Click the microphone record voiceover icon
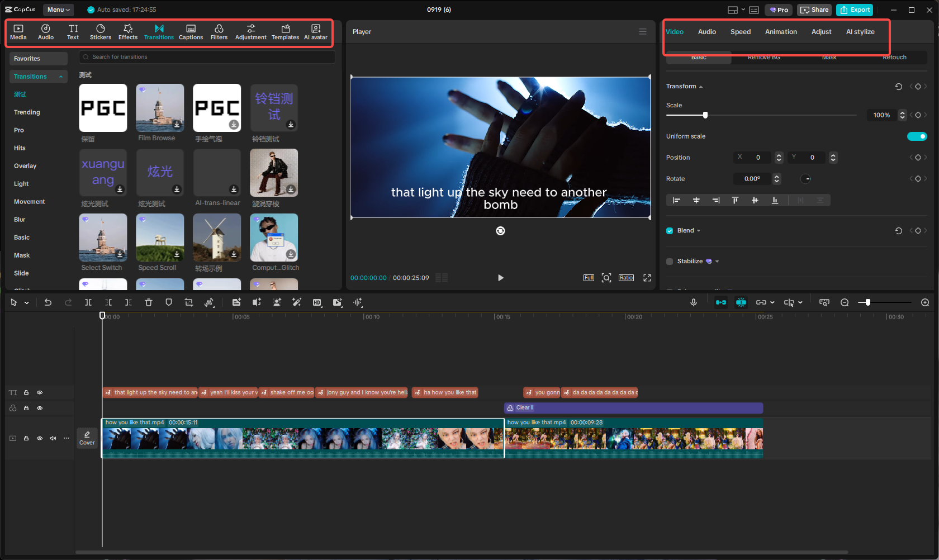939x560 pixels. pyautogui.click(x=694, y=302)
